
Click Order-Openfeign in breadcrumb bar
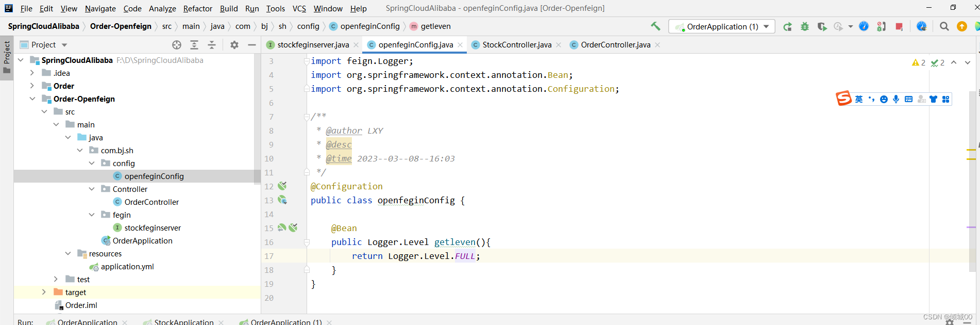pos(121,26)
